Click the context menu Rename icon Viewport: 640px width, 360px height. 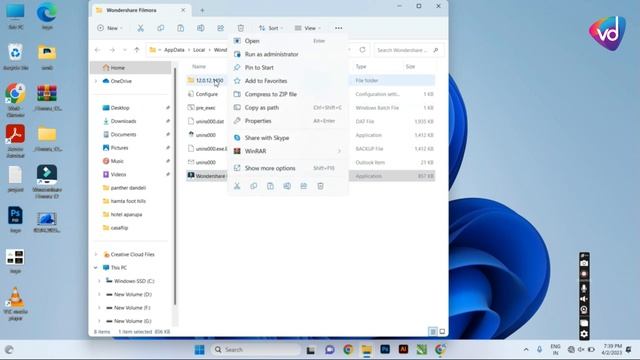point(287,186)
